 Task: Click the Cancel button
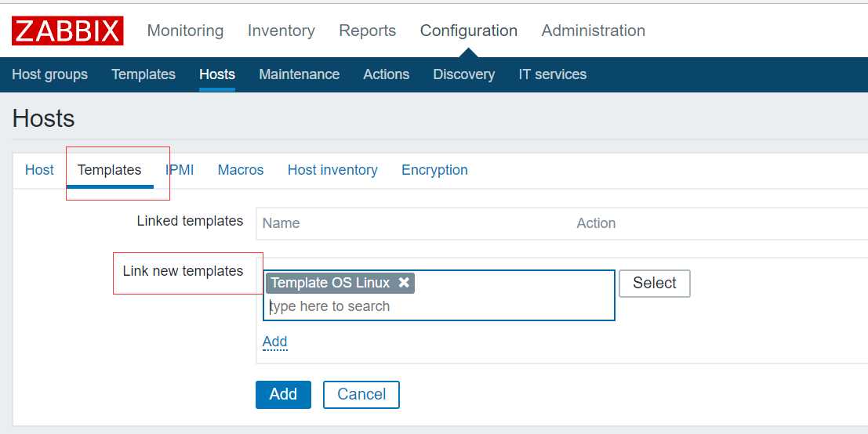[x=361, y=394]
